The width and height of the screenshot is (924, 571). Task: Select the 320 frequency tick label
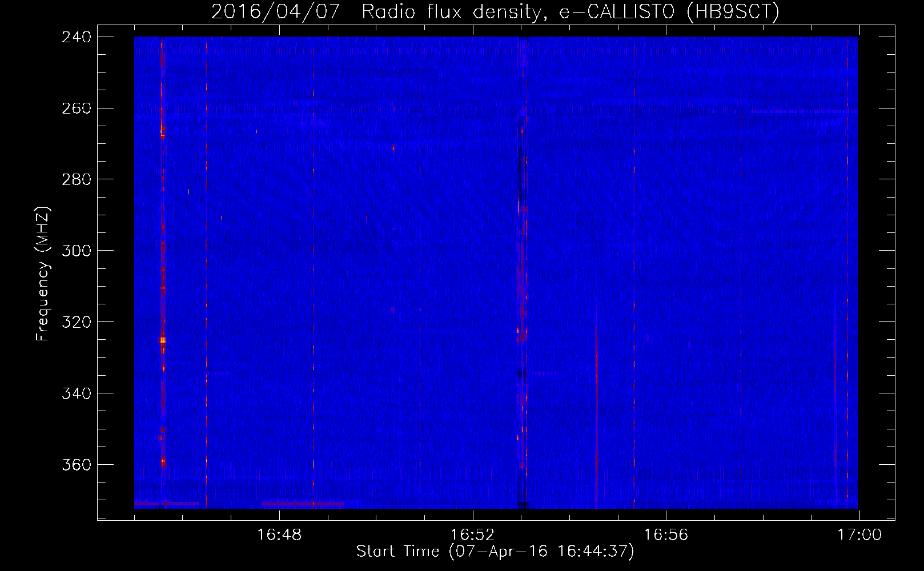tap(76, 322)
